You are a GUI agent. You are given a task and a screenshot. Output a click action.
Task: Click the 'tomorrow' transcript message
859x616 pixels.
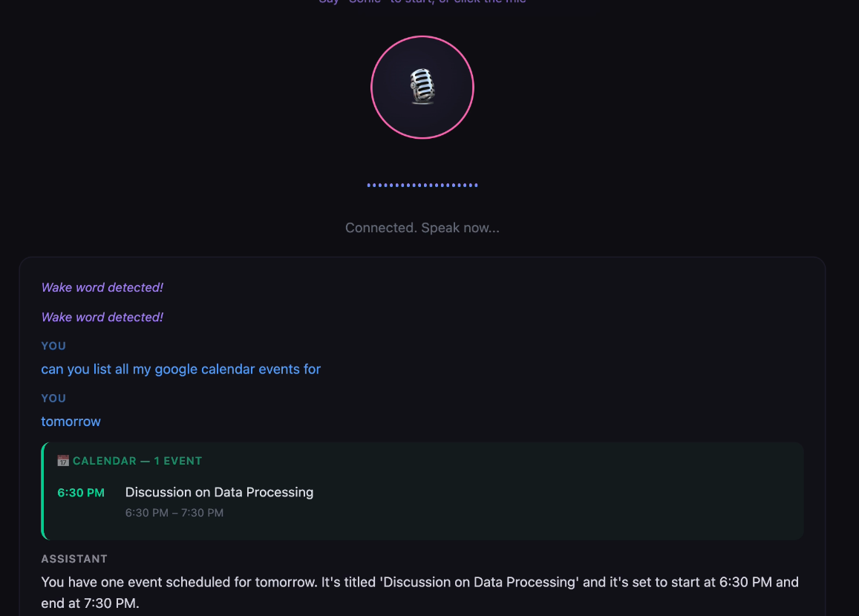point(71,422)
